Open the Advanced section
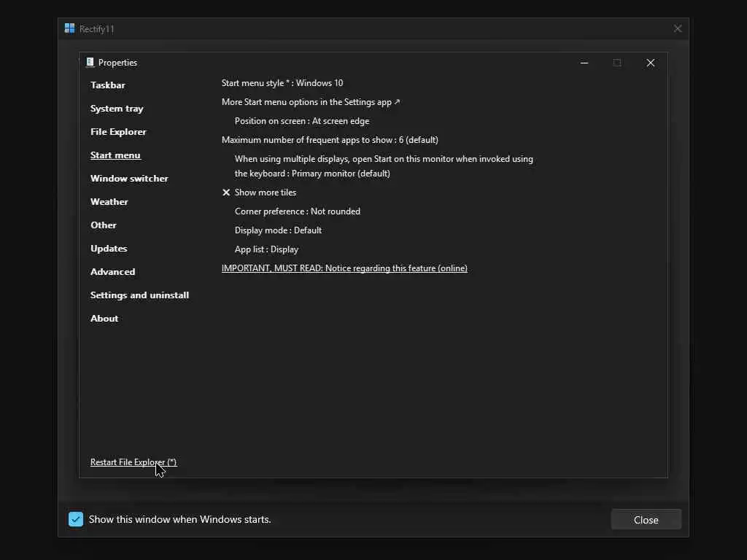This screenshot has height=560, width=747. [x=112, y=272]
